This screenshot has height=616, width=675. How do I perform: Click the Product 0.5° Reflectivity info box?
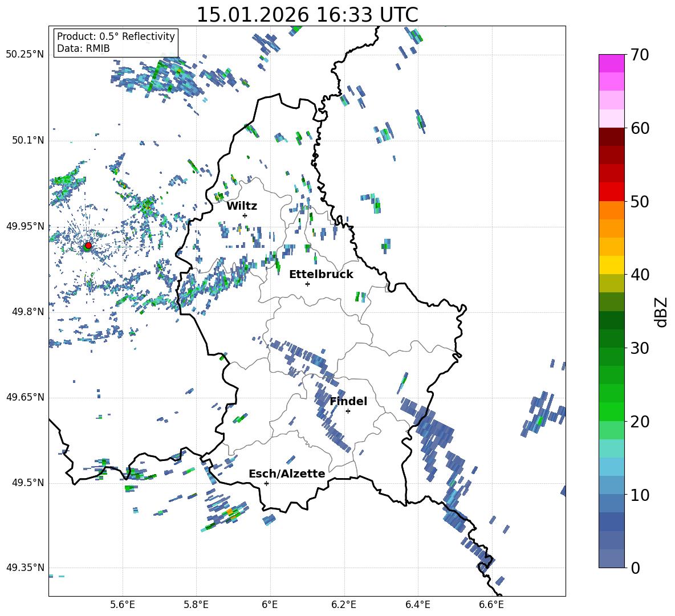tap(116, 42)
